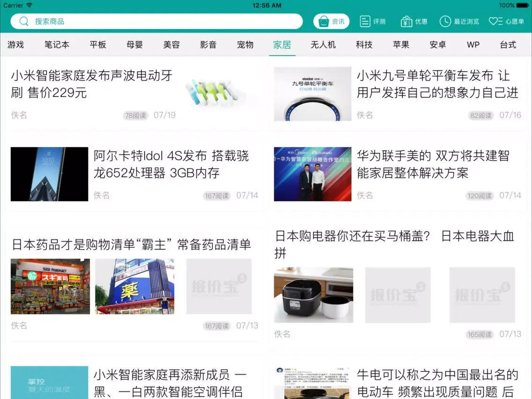532x399 pixels.
Task: Open the rice cooker photo
Action: click(x=313, y=295)
